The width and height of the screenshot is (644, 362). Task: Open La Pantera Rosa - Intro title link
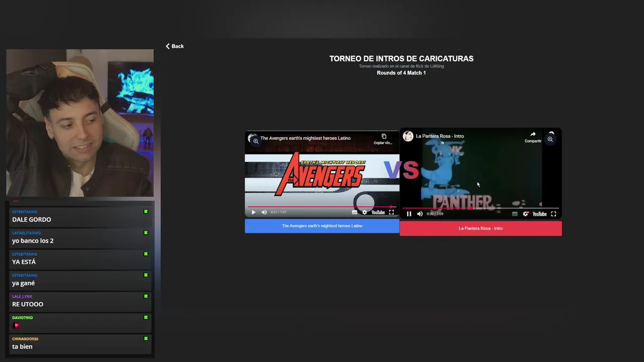[440, 136]
